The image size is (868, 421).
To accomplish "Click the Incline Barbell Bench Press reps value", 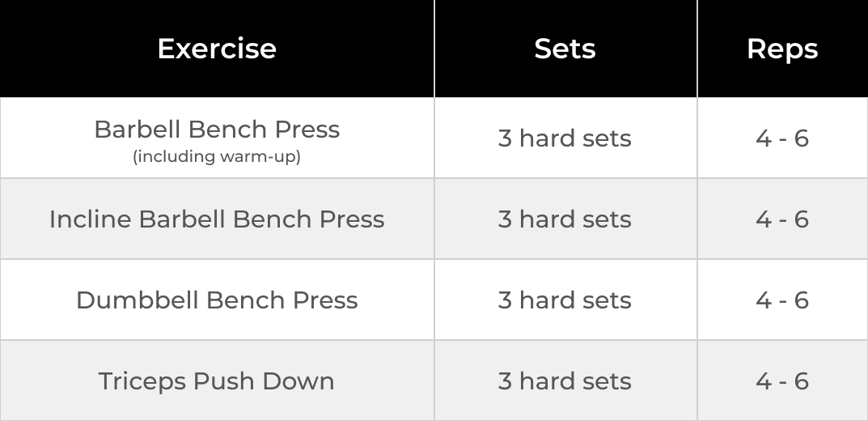I will point(781,219).
